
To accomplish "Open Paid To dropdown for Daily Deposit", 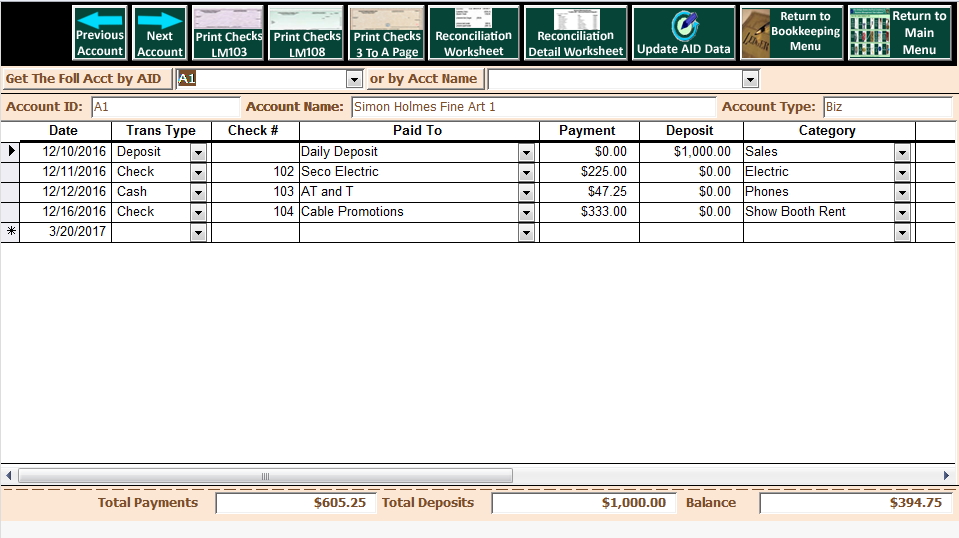I will (x=526, y=152).
